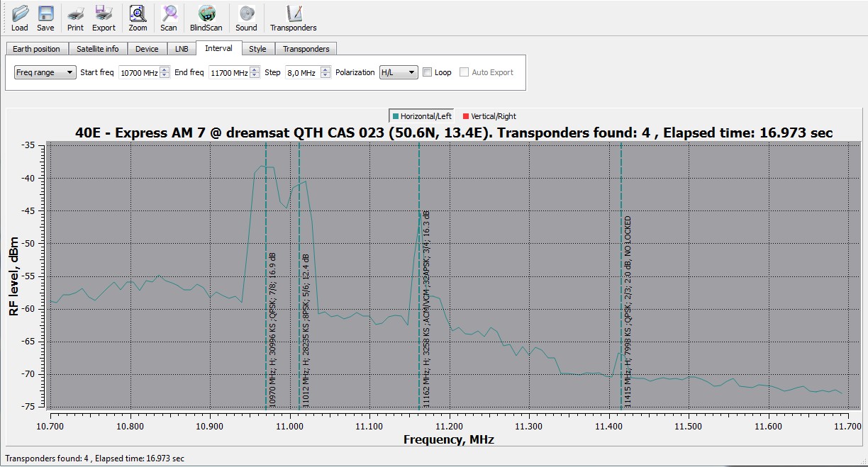The image size is (868, 467).
Task: Switch to the LNB tab
Action: pyautogui.click(x=182, y=49)
